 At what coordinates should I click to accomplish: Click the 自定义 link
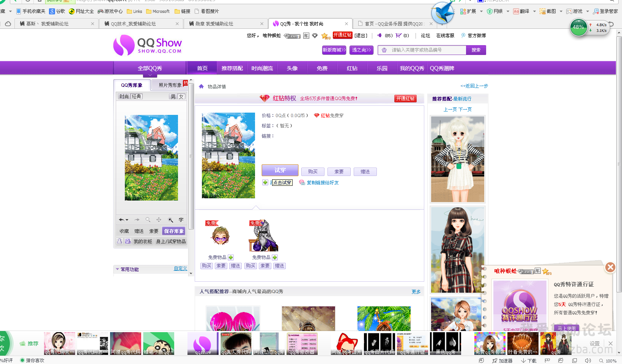pyautogui.click(x=181, y=268)
